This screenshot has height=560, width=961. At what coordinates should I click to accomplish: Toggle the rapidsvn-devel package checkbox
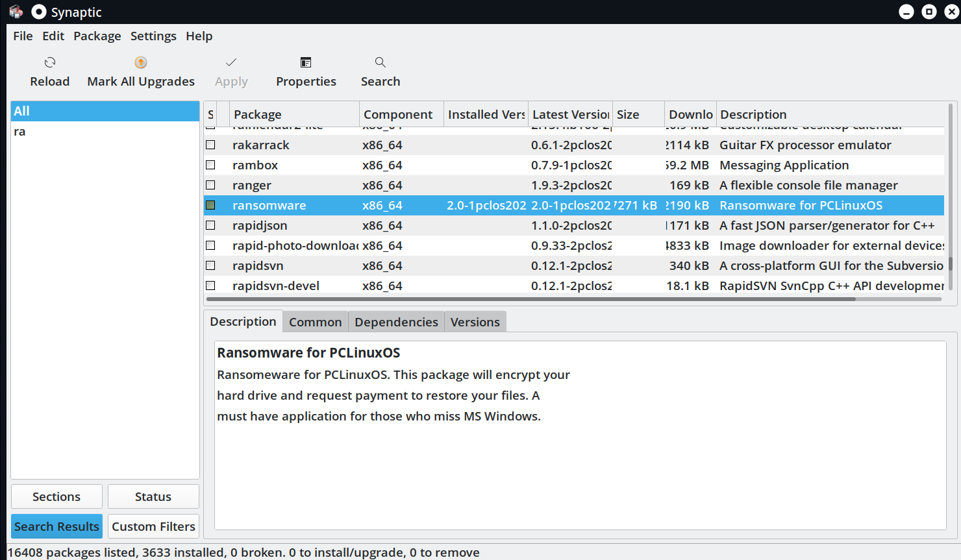click(210, 286)
